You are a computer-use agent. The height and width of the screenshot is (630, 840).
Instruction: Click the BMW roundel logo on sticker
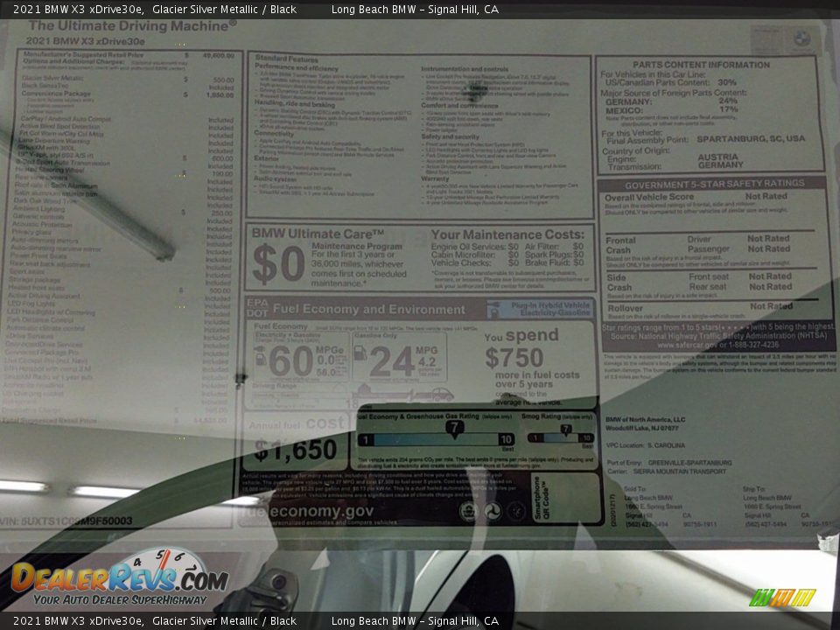[802, 38]
